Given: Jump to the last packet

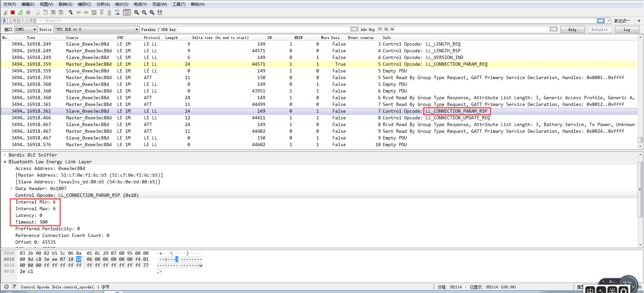Looking at the screenshot, I should [109, 12].
